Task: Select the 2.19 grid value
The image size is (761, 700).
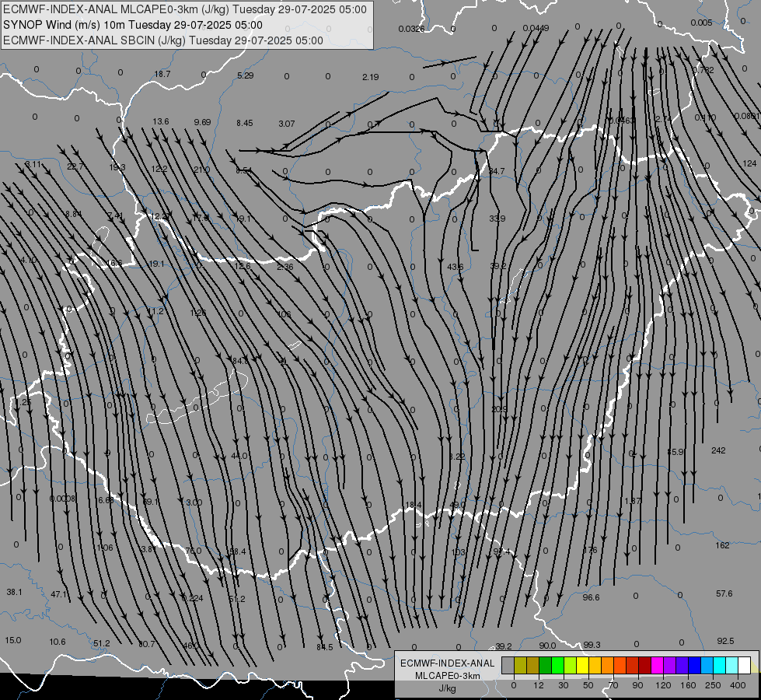Action: (370, 77)
